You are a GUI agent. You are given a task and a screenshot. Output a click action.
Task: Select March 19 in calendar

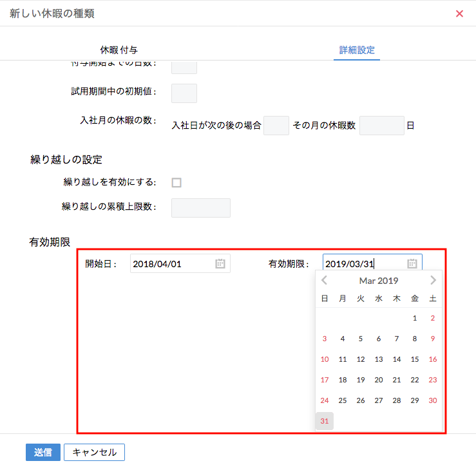pos(361,380)
